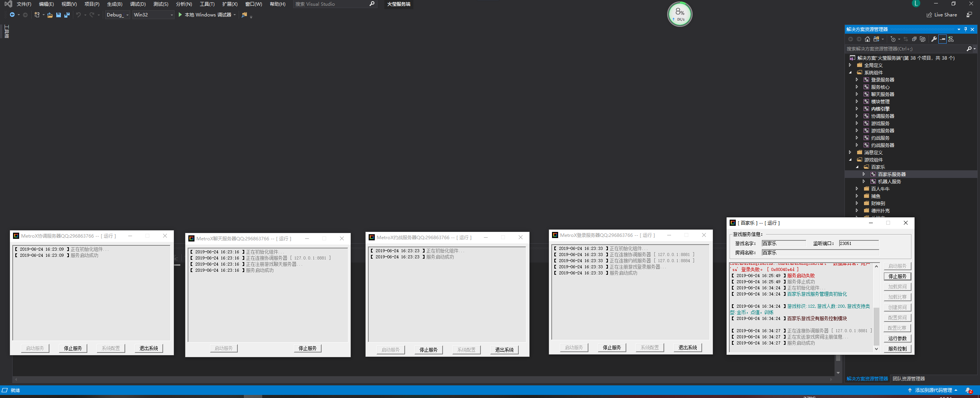The width and height of the screenshot is (980, 398).
Task: Expand the 百人牛牛 folder node
Action: pyautogui.click(x=857, y=189)
